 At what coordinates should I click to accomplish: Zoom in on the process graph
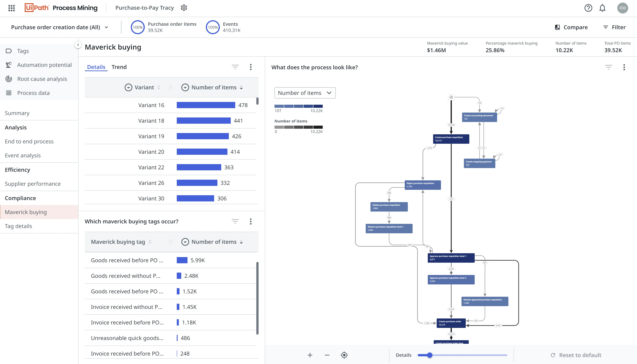click(310, 355)
